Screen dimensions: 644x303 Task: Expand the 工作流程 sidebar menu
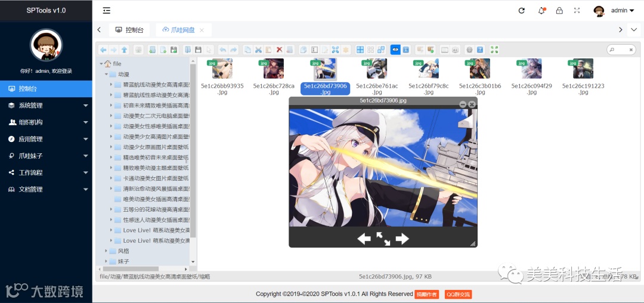46,173
